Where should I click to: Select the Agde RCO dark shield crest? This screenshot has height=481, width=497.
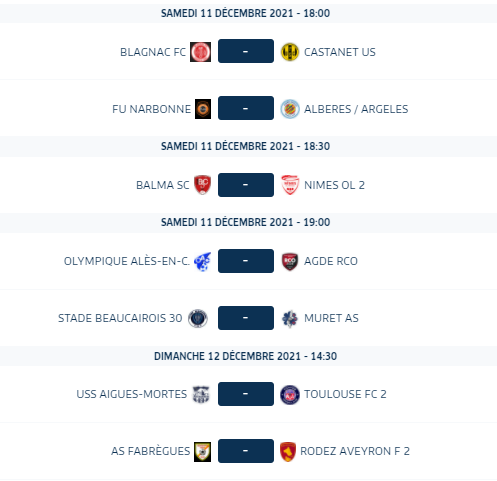290,261
